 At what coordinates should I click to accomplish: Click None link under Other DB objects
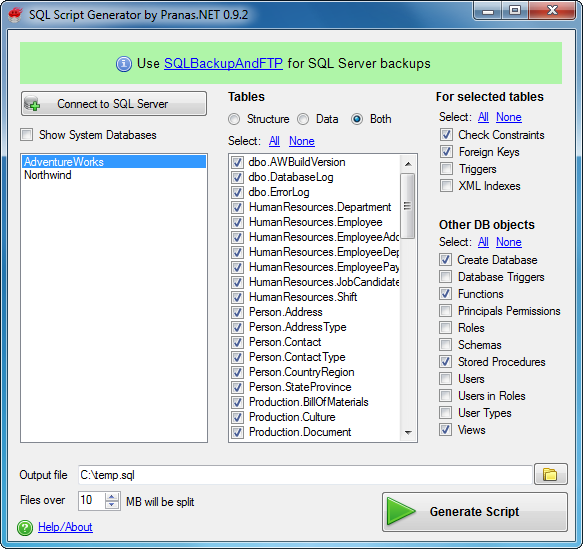coord(509,242)
